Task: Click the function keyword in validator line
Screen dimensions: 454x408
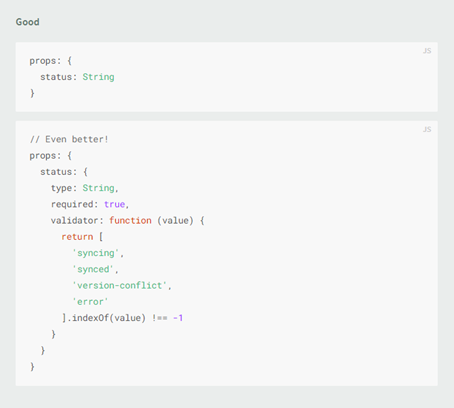Action: 130,220
